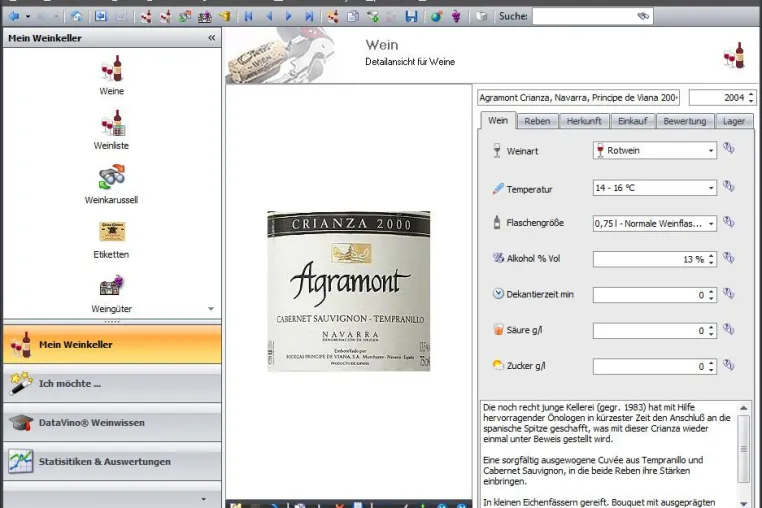Click the copy record toolbar icon

[x=353, y=17]
